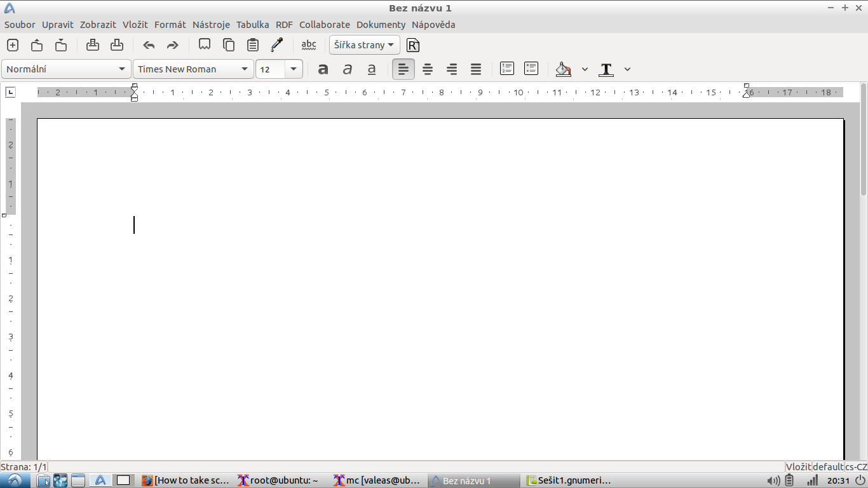Paste clipboard contents using the clipboard icon
This screenshot has width=868, height=488.
click(253, 45)
